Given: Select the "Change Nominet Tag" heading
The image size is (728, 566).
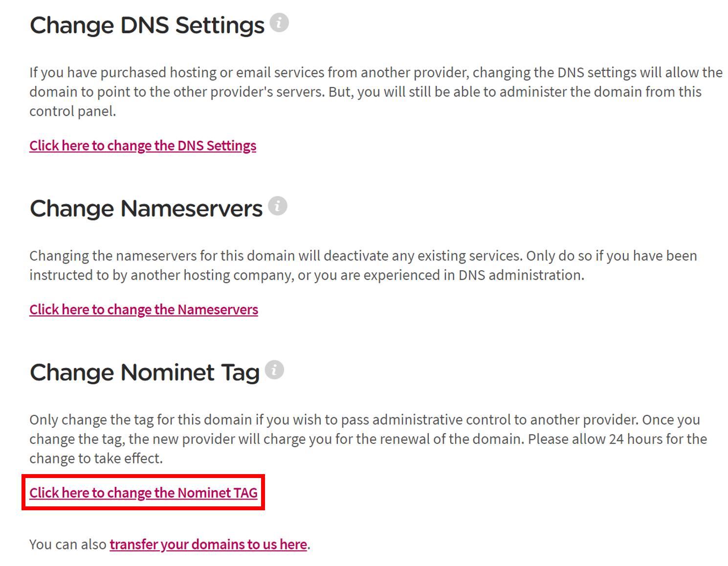Looking at the screenshot, I should tap(144, 372).
